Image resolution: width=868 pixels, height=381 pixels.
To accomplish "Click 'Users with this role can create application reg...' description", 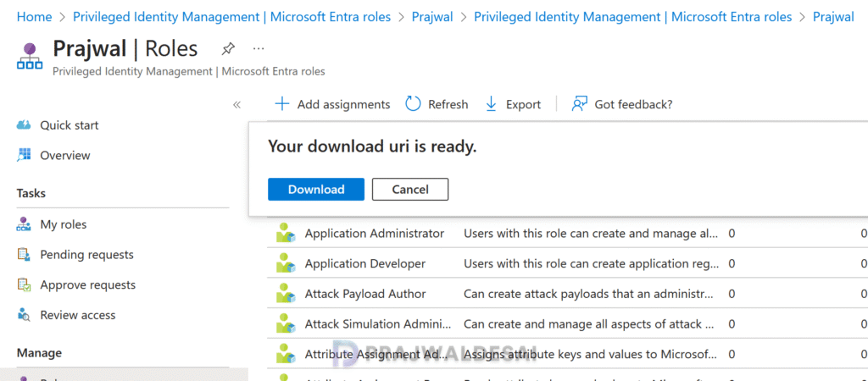I will 591,264.
